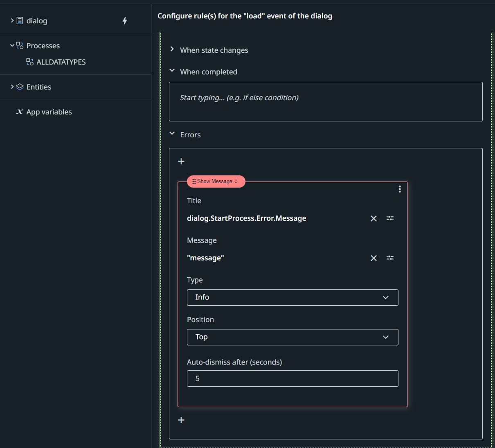Clear the Message field value with the X
Image resolution: width=495 pixels, height=448 pixels.
[x=373, y=258]
